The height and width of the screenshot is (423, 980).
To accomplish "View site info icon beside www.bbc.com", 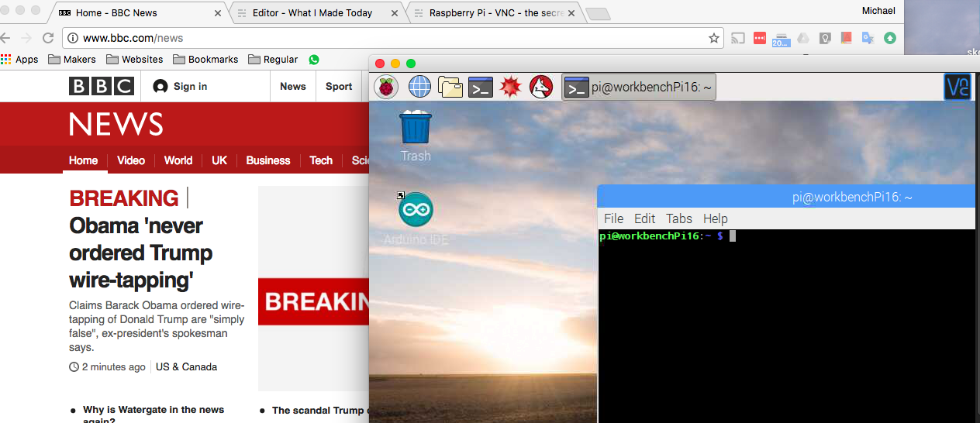I will pyautogui.click(x=73, y=38).
